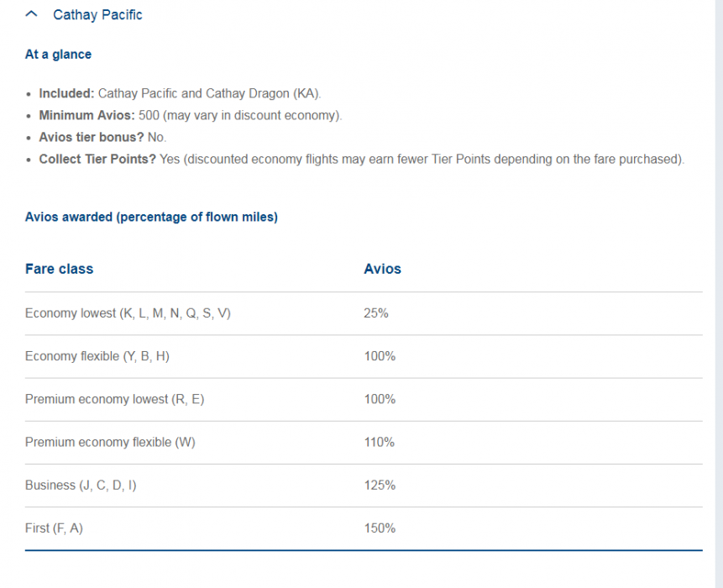Click the Included bullet text

(x=180, y=94)
